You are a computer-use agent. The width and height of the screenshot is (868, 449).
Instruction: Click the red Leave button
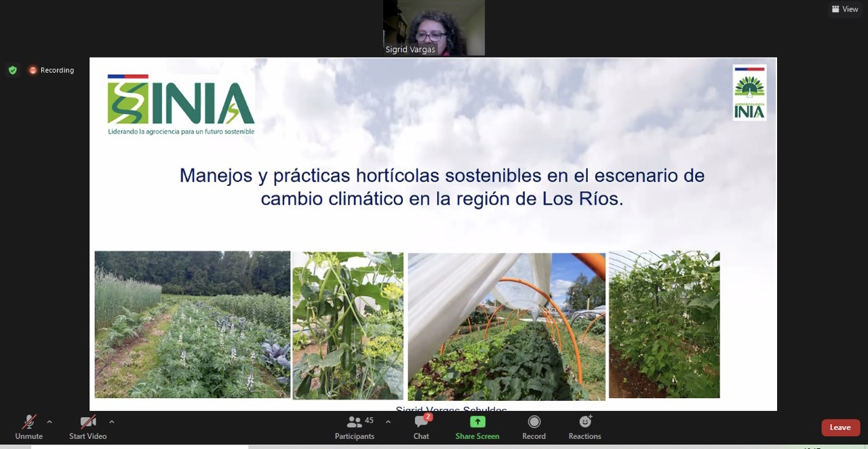coord(840,427)
